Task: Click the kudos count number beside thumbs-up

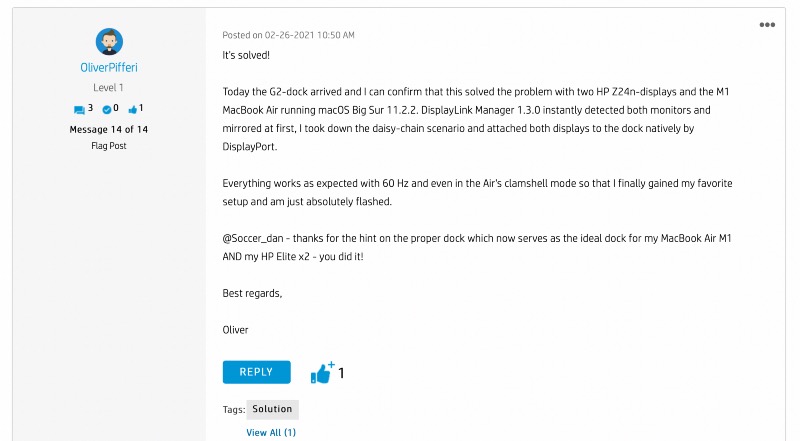Action: [341, 373]
